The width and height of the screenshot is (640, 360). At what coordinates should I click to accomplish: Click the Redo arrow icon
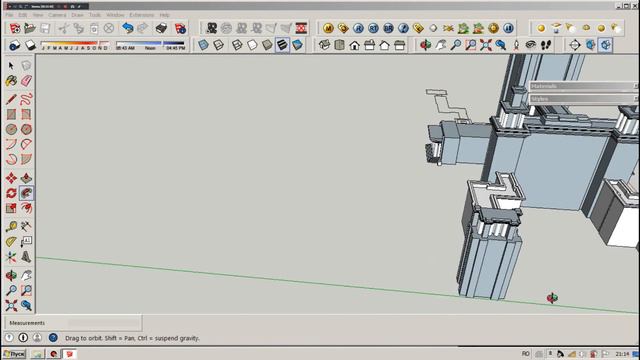(142, 28)
